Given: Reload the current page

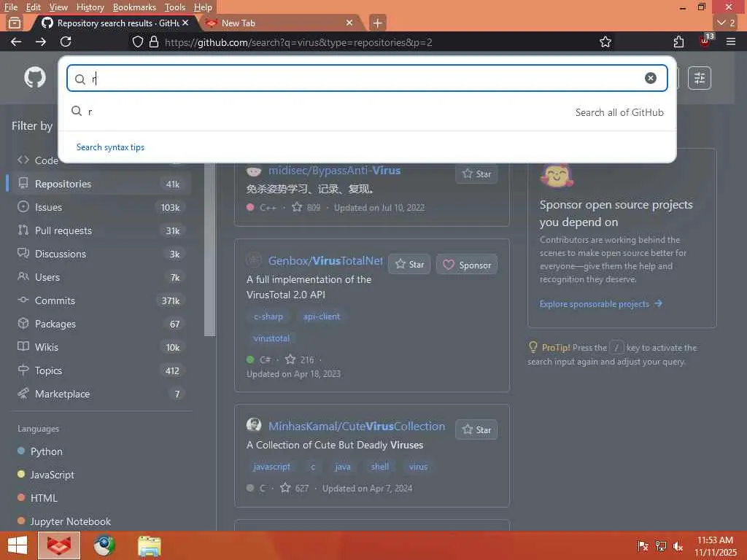Looking at the screenshot, I should (66, 42).
